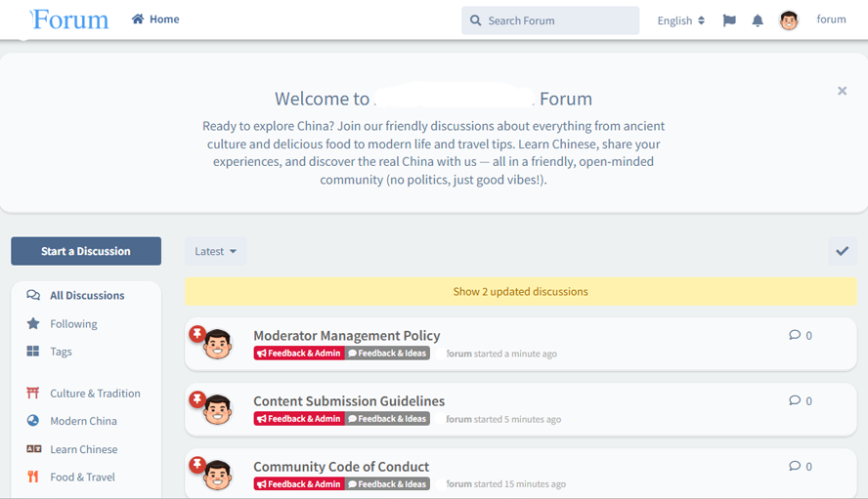Open notifications bell icon
The height and width of the screenshot is (499, 868).
pos(758,21)
